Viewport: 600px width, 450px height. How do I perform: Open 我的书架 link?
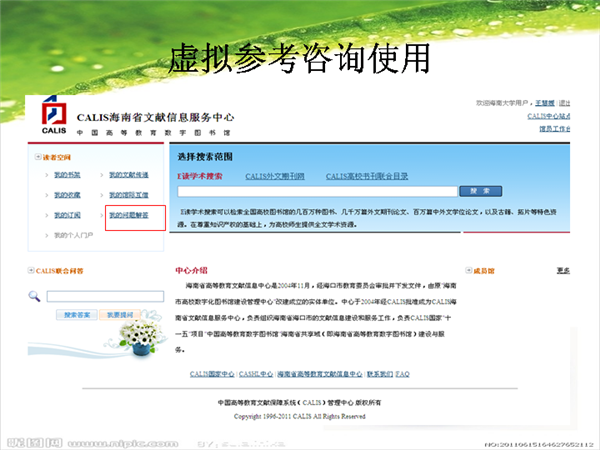click(67, 175)
